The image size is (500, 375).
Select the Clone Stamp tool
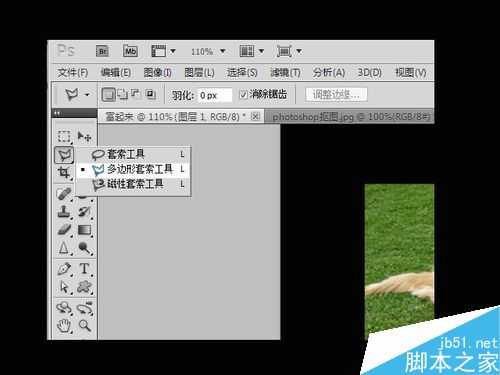tap(64, 212)
